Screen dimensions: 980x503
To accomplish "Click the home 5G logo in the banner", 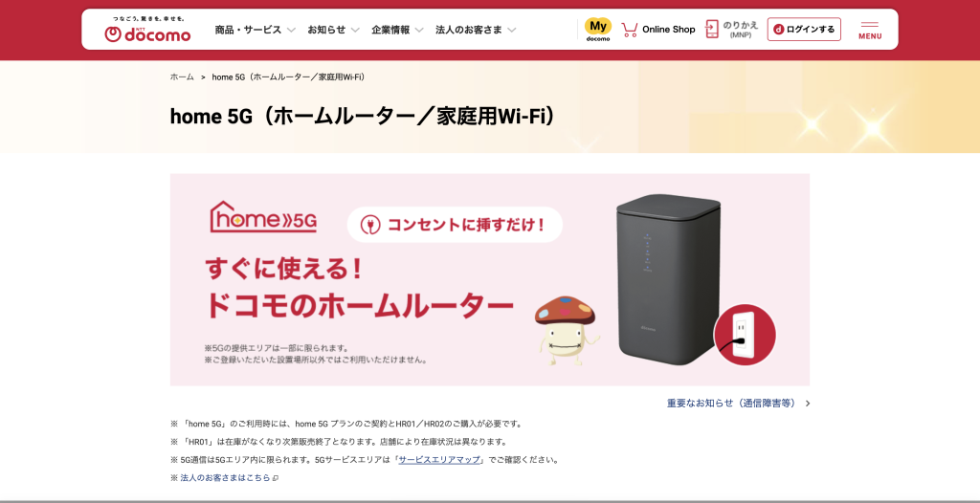I will pos(263,217).
